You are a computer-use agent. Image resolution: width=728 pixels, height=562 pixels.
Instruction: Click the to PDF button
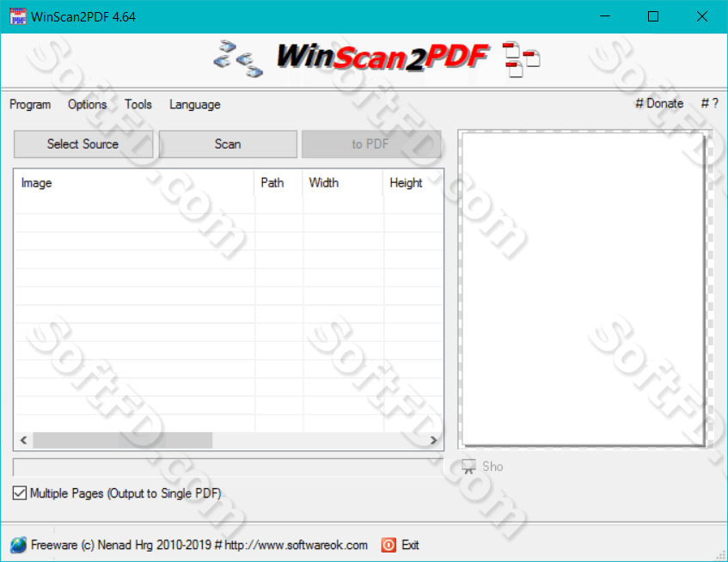click(370, 144)
